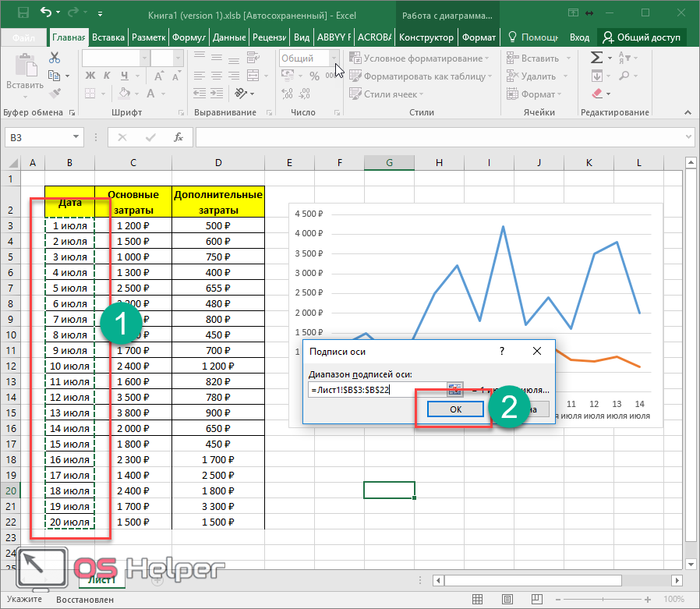Open the Name Box dropdown showing B3
The height and width of the screenshot is (609, 700).
click(76, 137)
